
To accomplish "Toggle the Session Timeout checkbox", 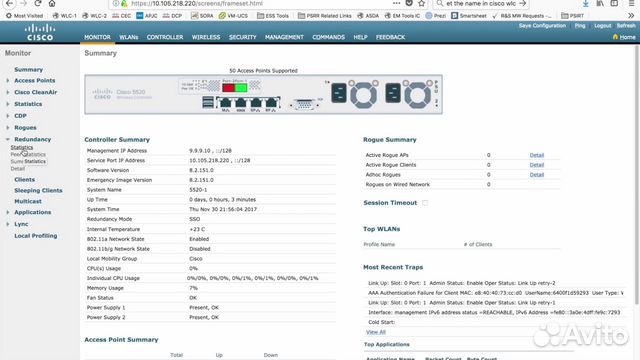I will (425, 203).
